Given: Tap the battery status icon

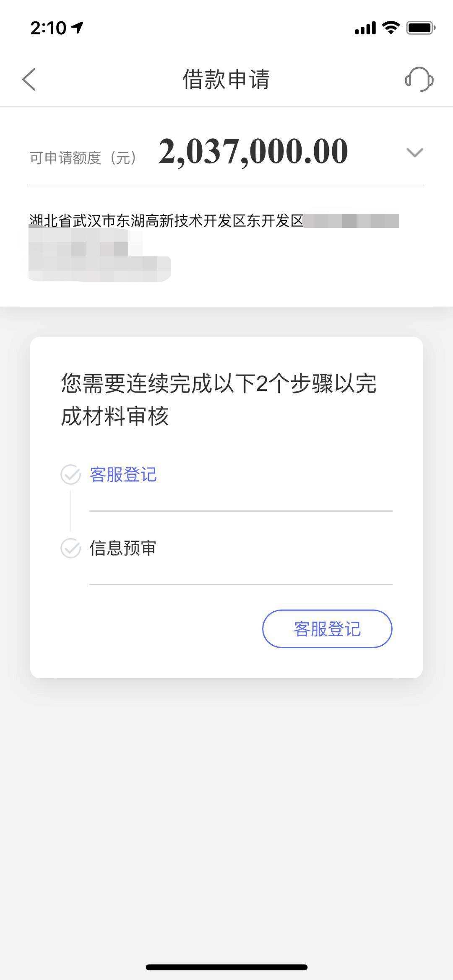Looking at the screenshot, I should pos(421,28).
